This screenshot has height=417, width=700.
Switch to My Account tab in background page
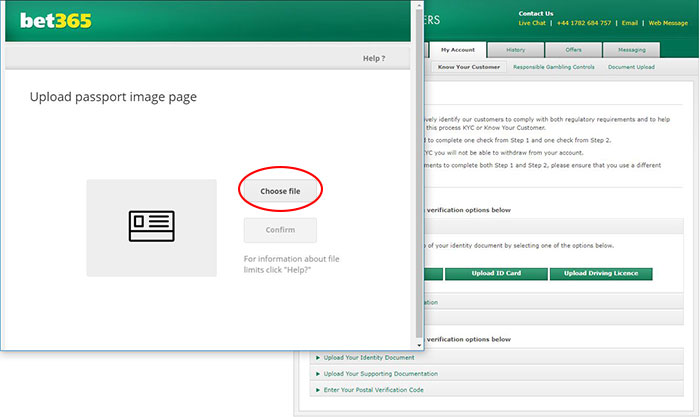[458, 50]
